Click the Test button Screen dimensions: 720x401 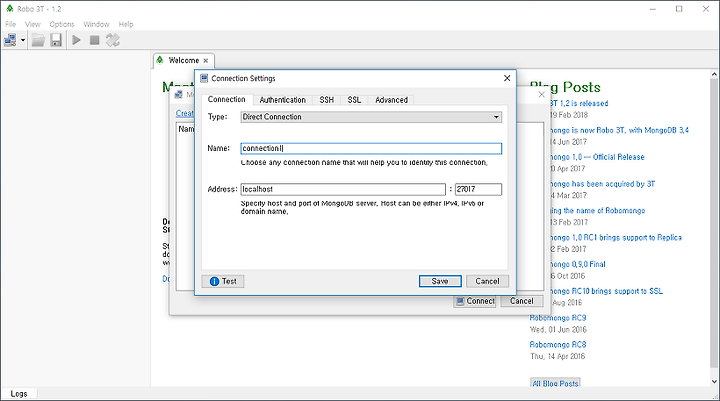pyautogui.click(x=223, y=281)
